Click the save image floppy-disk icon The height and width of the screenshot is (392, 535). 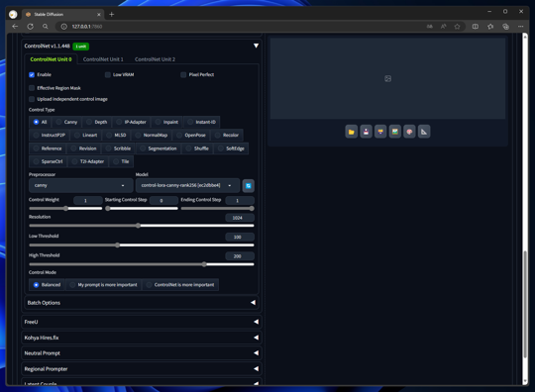point(366,132)
